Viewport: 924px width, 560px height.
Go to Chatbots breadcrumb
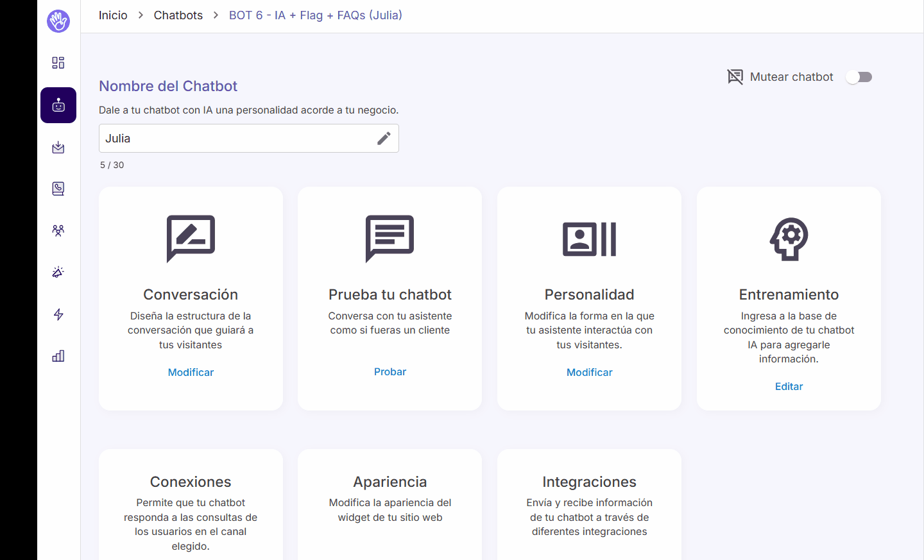point(178,15)
